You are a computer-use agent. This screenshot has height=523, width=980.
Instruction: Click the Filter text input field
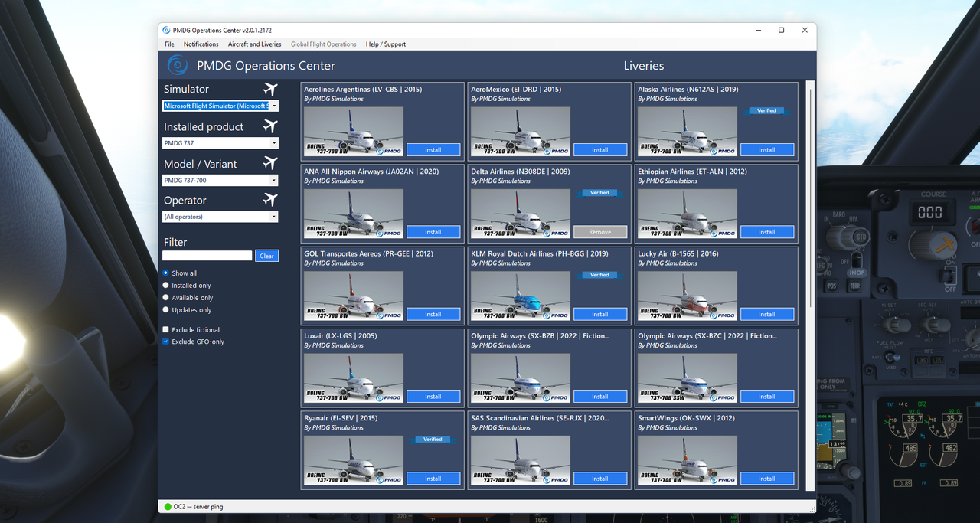(x=207, y=256)
